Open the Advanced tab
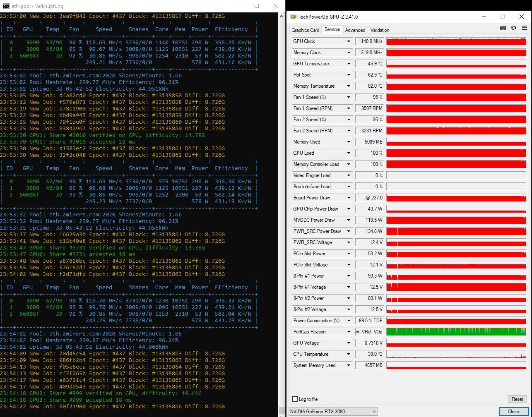This screenshot has height=417, width=532. click(355, 30)
